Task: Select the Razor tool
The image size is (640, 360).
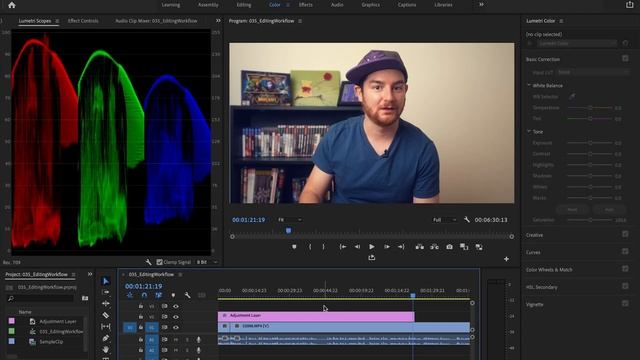Action: click(105, 315)
